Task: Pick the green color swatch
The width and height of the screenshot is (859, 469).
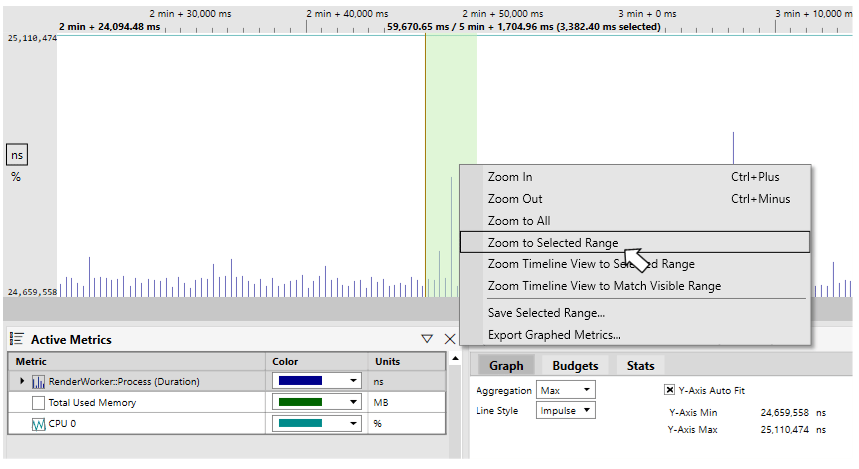Action: [x=300, y=402]
